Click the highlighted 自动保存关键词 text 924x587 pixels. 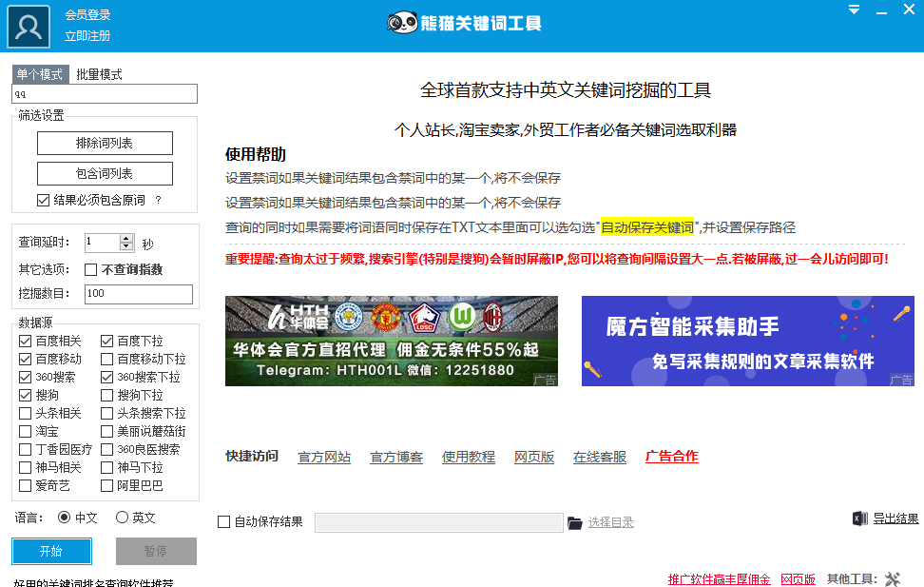pos(647,227)
